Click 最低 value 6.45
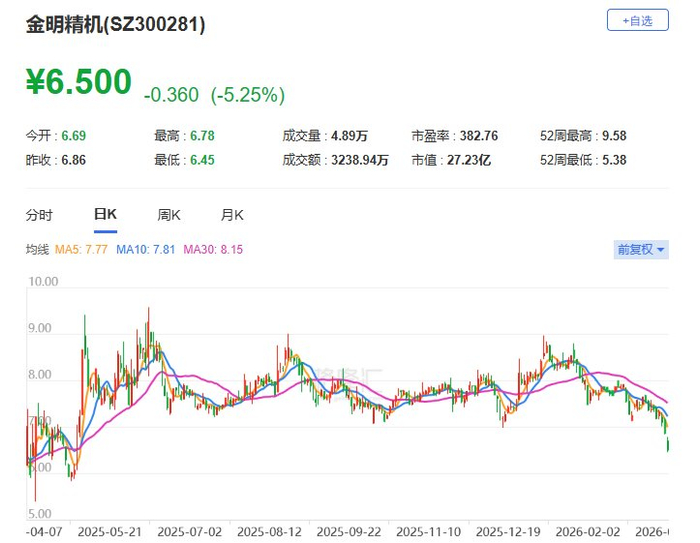Screen dimensions: 700x543 click(x=202, y=160)
